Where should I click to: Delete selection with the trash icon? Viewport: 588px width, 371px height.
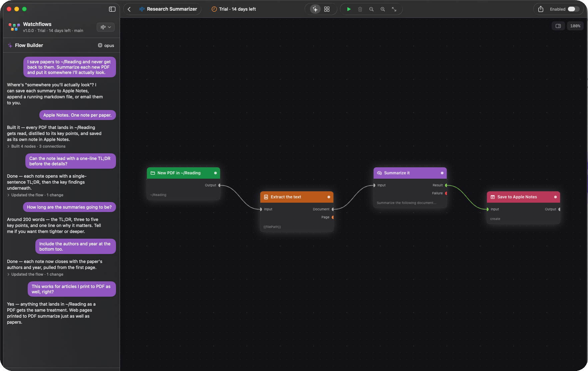[x=360, y=9]
